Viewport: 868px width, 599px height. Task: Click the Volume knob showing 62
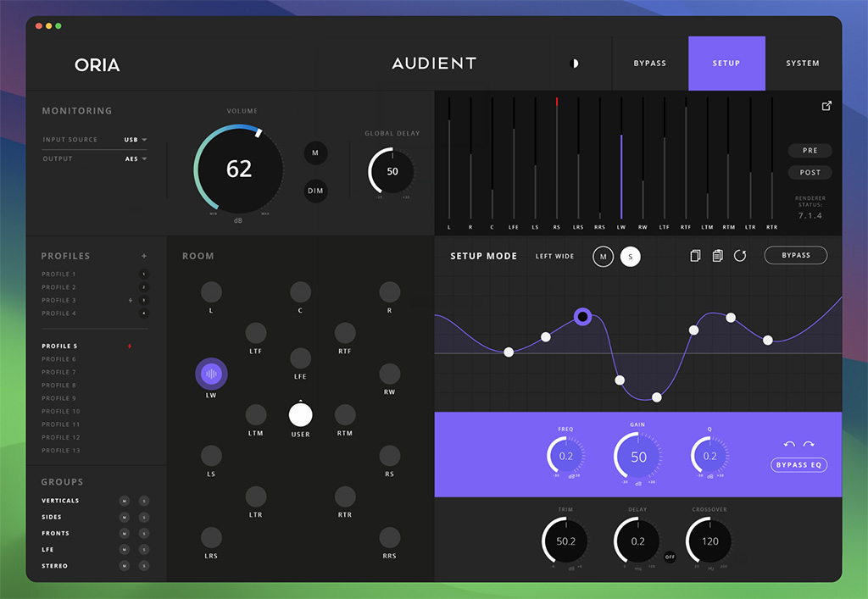(x=238, y=169)
